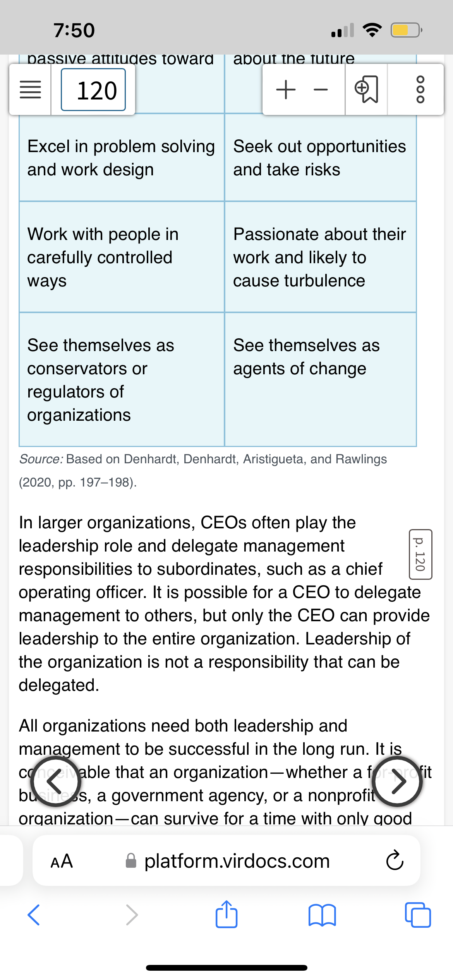Open the Safari share sheet
Image resolution: width=453 pixels, height=980 pixels.
[x=226, y=914]
